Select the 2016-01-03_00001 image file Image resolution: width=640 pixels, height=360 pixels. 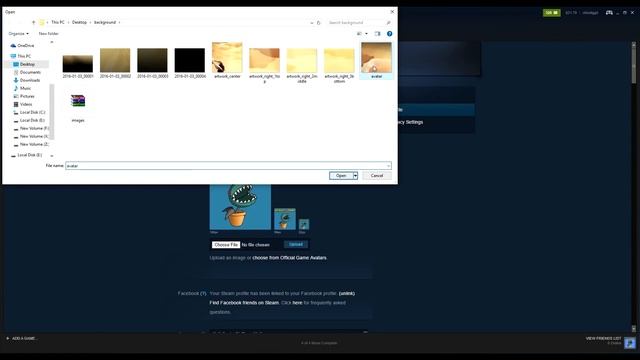point(78,64)
